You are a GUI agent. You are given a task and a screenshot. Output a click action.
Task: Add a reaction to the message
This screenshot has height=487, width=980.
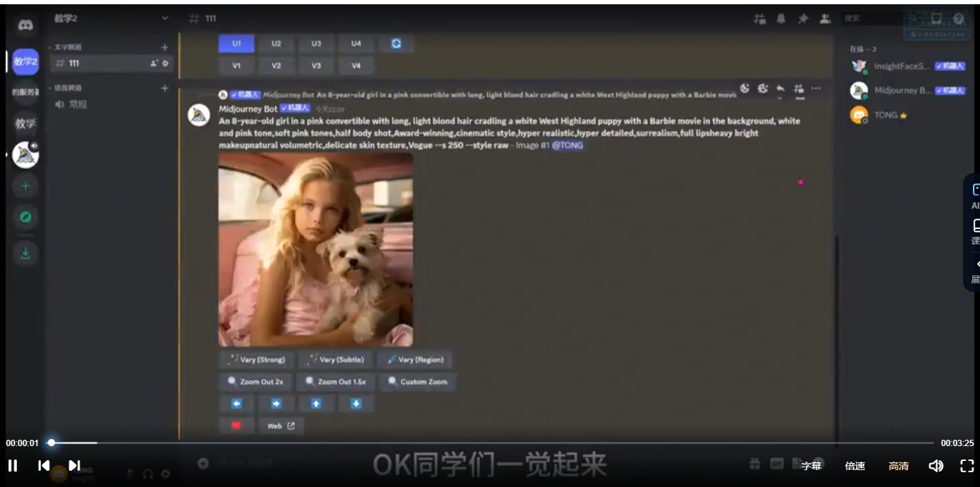[x=745, y=88]
